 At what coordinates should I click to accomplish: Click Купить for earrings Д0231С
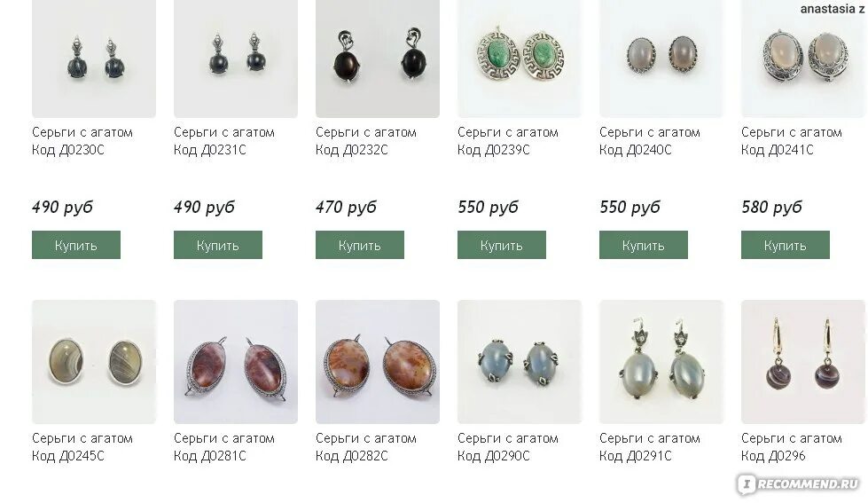[x=218, y=245]
